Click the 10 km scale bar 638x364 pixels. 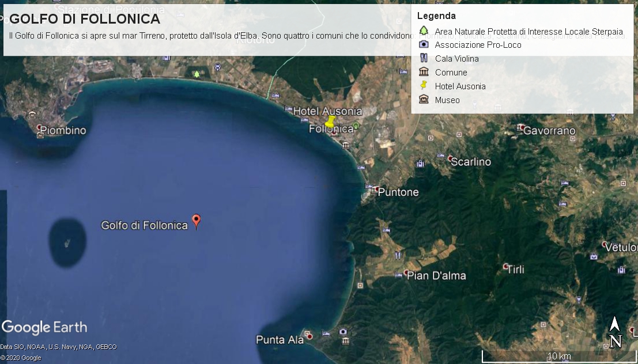pyautogui.click(x=560, y=357)
